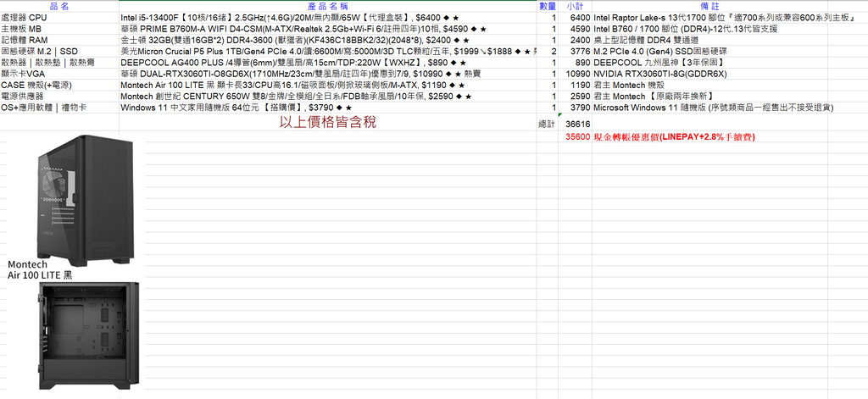Image resolution: width=868 pixels, height=399 pixels.
Task: Click the 顯示卡VGA cell
Action: [59, 75]
